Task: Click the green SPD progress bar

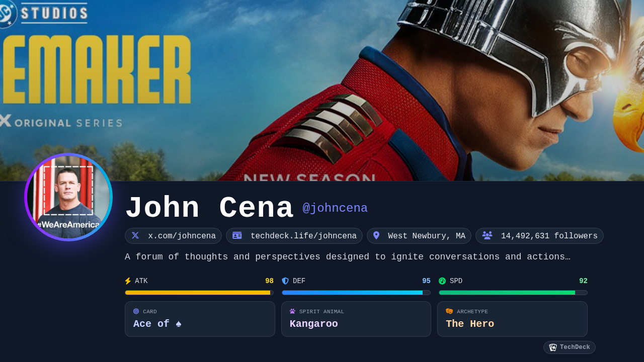Action: pos(513,293)
